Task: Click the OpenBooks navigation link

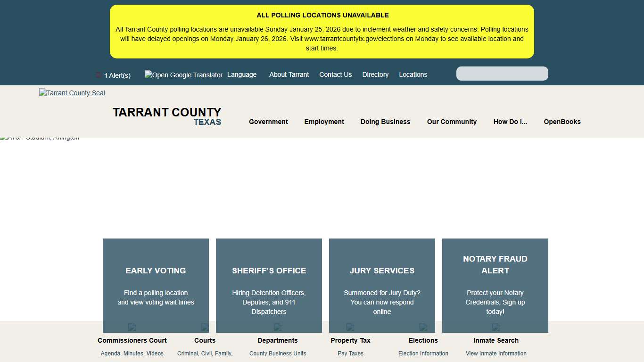Action: click(x=562, y=122)
